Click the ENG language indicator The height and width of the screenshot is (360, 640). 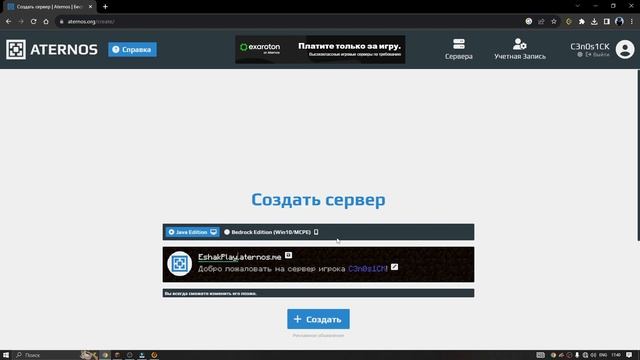603,355
